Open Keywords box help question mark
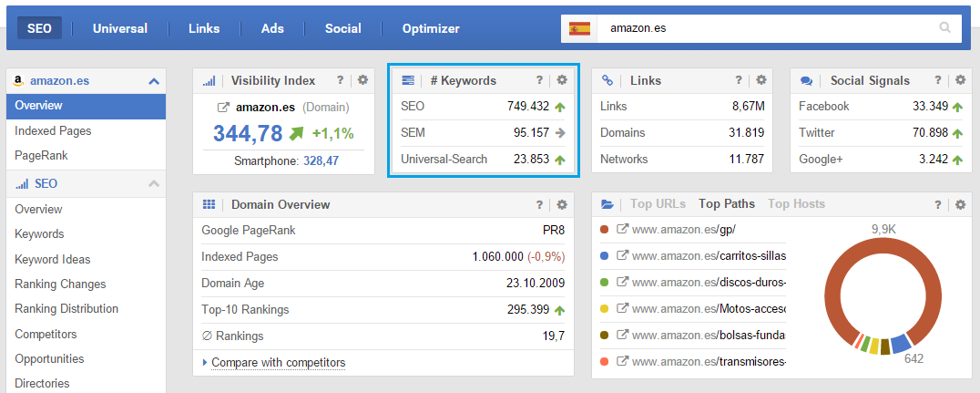The image size is (980, 393). [539, 80]
